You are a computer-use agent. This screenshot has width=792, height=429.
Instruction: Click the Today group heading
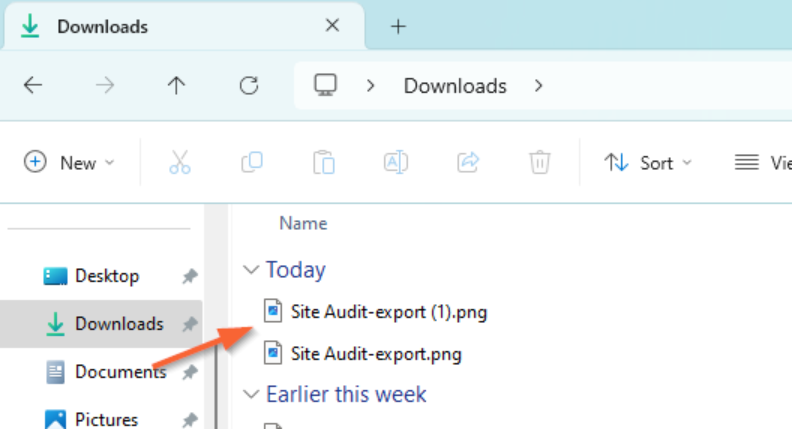(x=296, y=269)
